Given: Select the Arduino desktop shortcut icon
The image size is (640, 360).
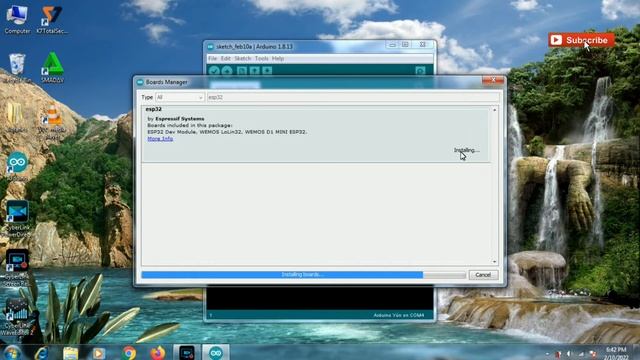Looking at the screenshot, I should (x=17, y=167).
